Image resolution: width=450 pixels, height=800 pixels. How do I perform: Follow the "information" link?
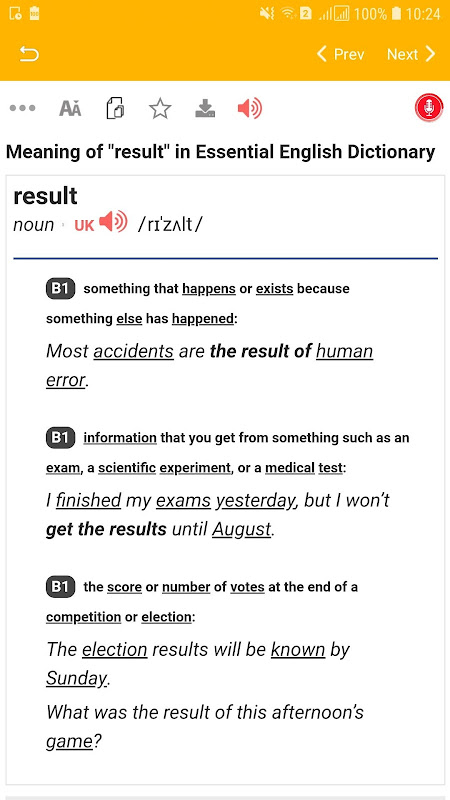coord(120,438)
